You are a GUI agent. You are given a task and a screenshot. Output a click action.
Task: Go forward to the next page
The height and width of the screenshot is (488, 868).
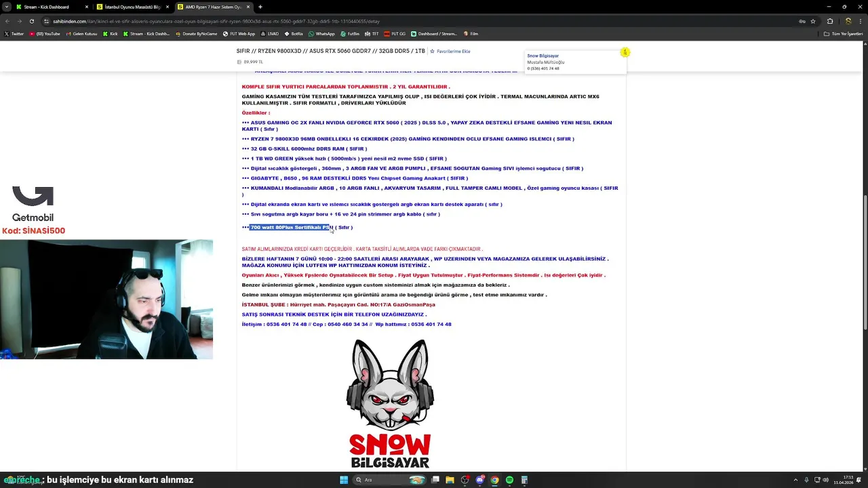tap(19, 21)
